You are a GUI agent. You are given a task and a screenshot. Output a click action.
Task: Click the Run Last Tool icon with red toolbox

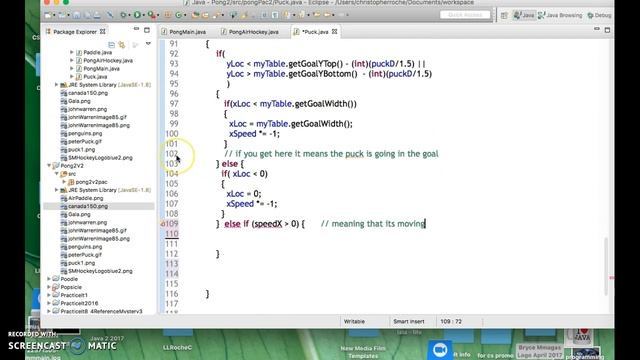click(x=151, y=15)
